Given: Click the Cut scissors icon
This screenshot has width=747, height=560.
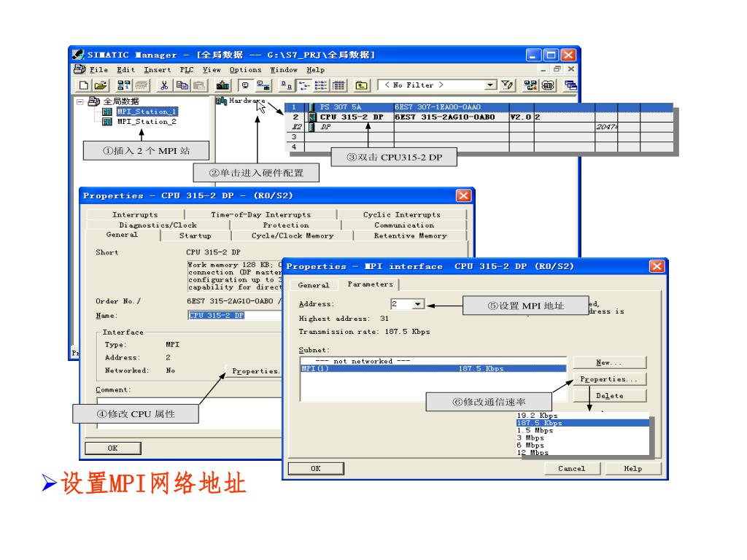Looking at the screenshot, I should [x=164, y=85].
